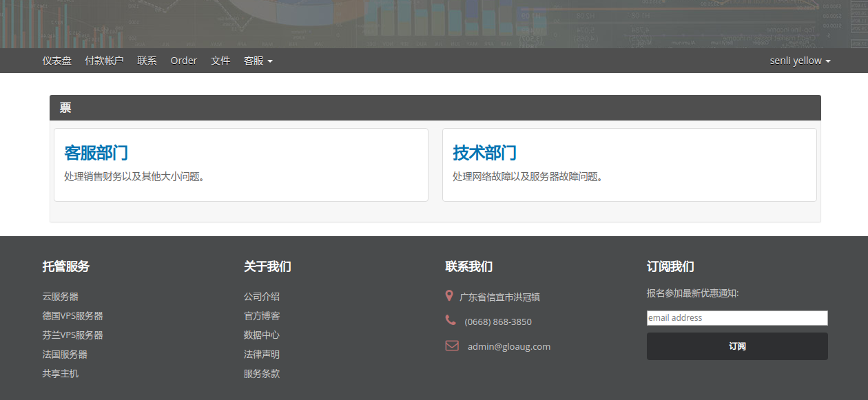Open the 技术部门 department link
Image resolution: width=868 pixels, height=400 pixels.
tap(484, 152)
